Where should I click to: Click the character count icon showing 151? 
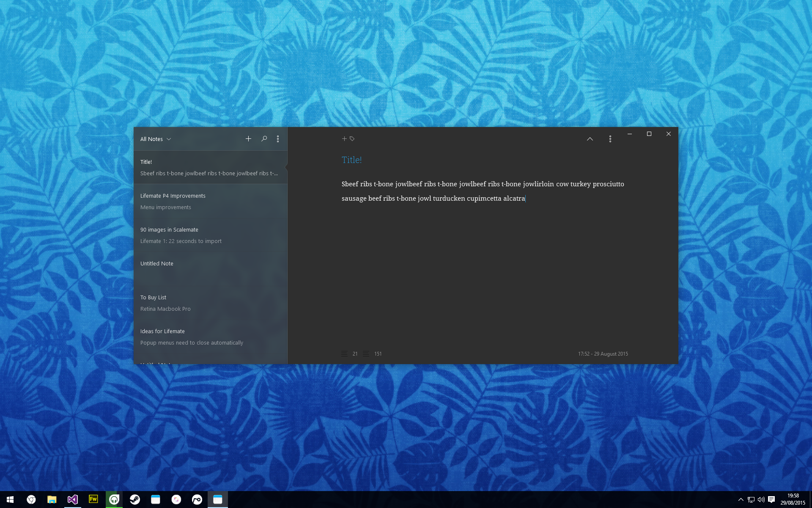pos(366,353)
